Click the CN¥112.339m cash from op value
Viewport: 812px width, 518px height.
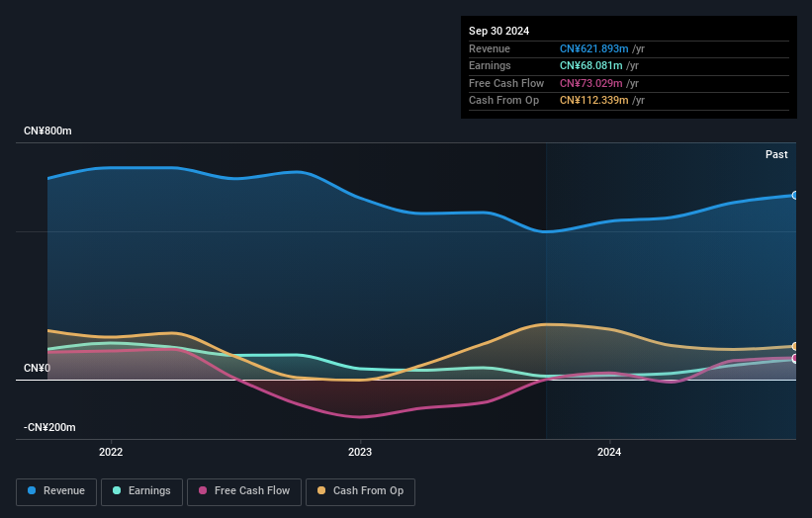[x=594, y=101]
